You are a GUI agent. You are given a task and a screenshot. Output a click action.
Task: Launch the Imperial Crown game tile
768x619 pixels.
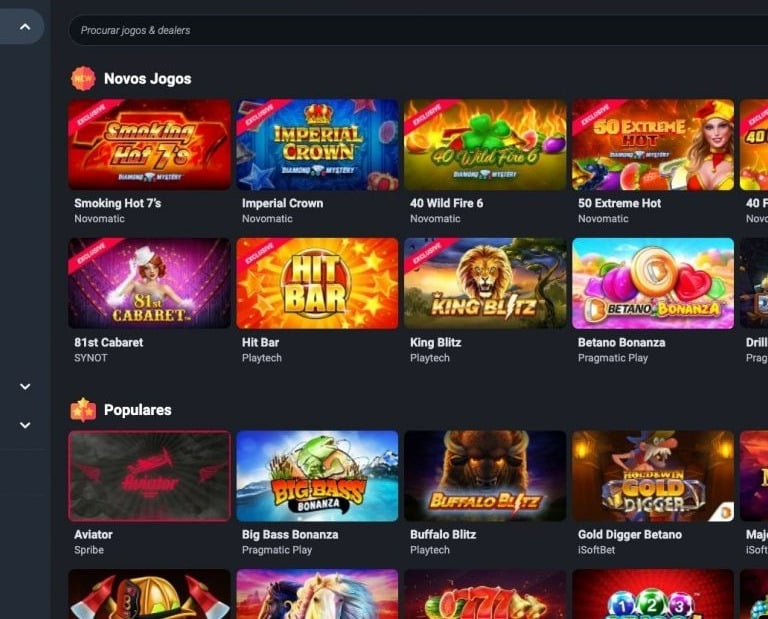coord(317,144)
